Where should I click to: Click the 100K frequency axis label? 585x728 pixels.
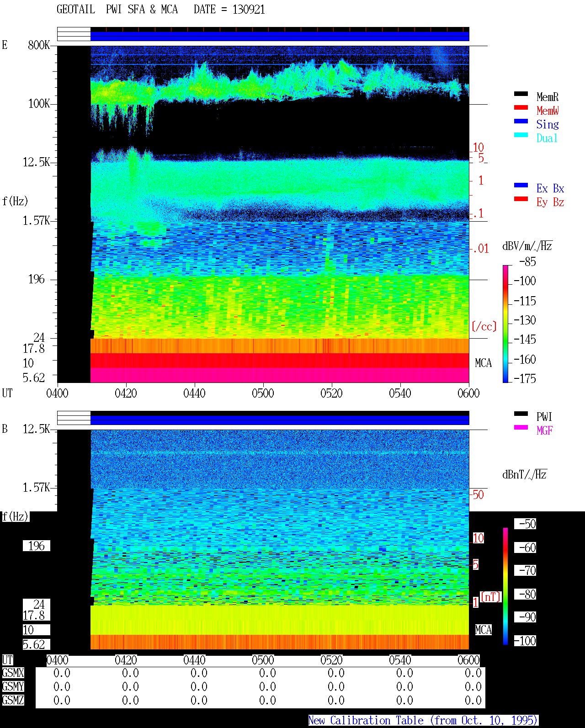pyautogui.click(x=39, y=104)
